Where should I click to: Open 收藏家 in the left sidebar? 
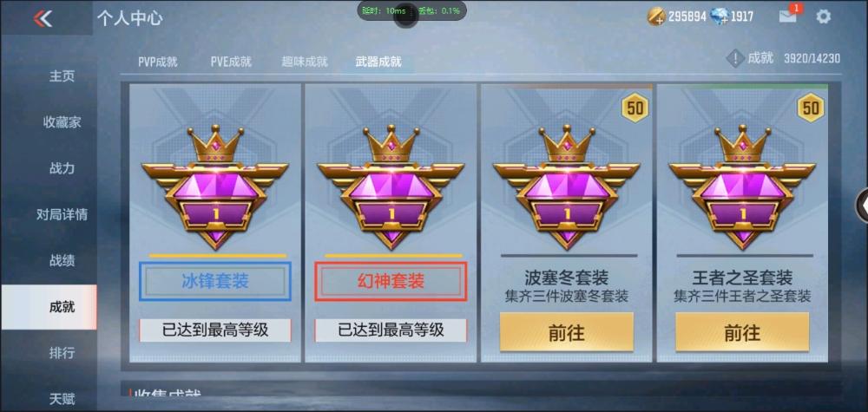coord(62,122)
